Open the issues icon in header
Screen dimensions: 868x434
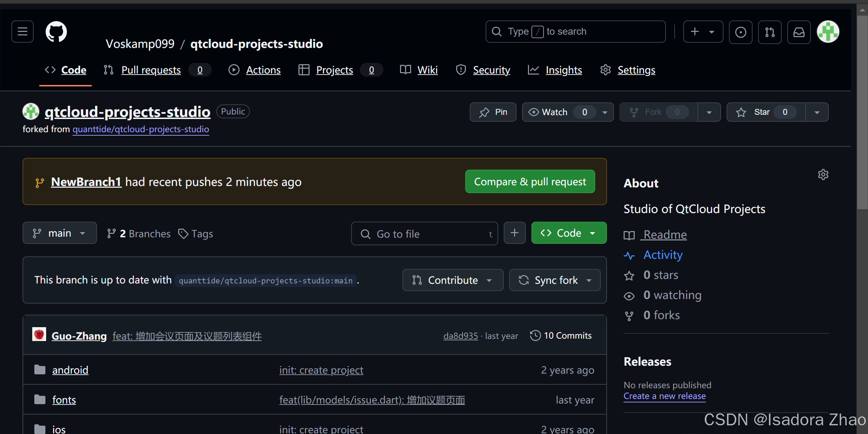tap(740, 32)
